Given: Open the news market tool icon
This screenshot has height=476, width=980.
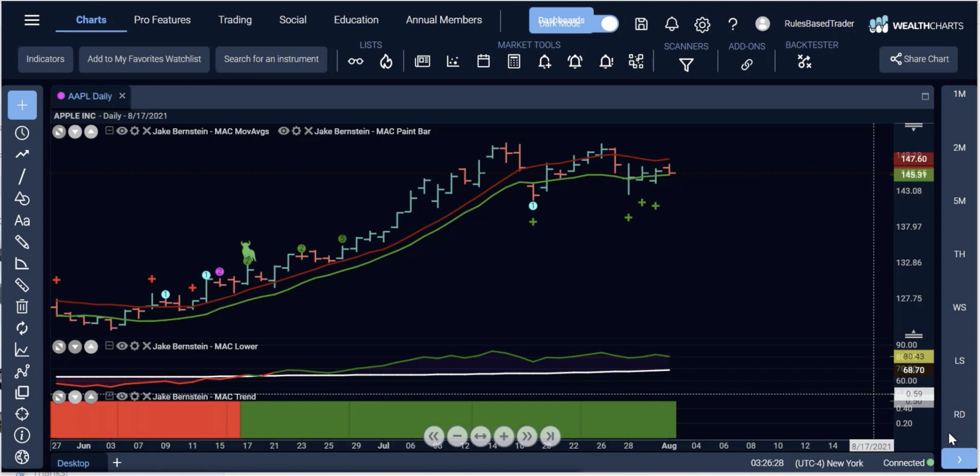Looking at the screenshot, I should pos(422,61).
